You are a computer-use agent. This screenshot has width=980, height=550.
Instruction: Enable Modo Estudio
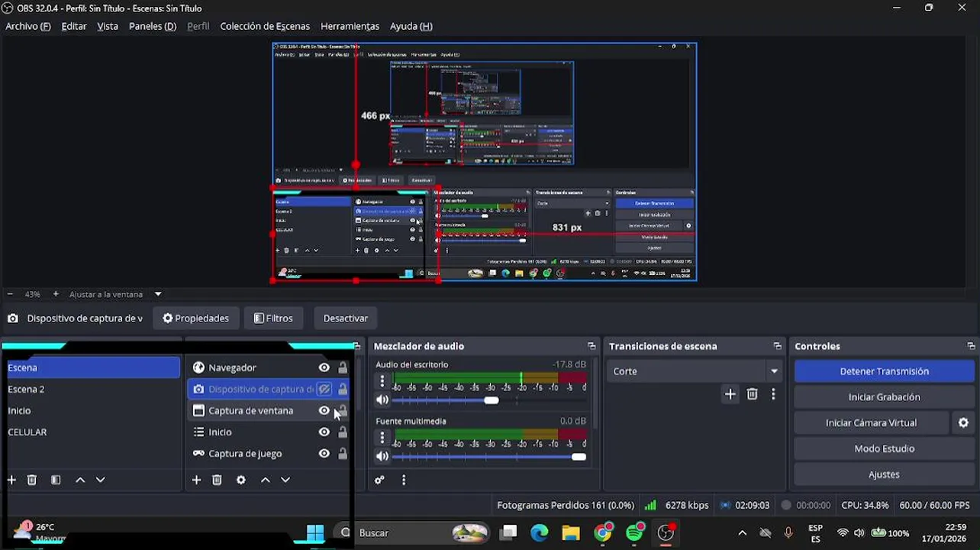point(884,448)
